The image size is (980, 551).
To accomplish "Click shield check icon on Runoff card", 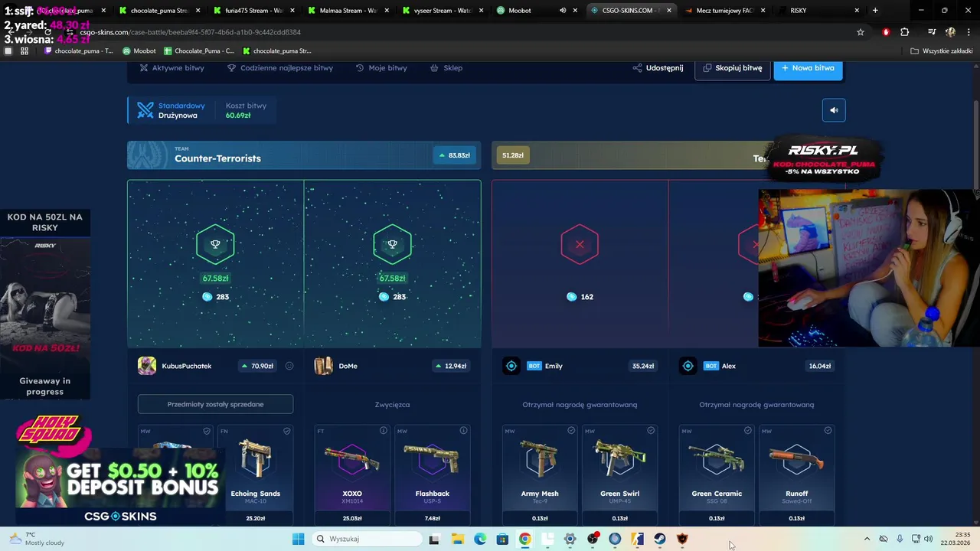I will pos(828,431).
